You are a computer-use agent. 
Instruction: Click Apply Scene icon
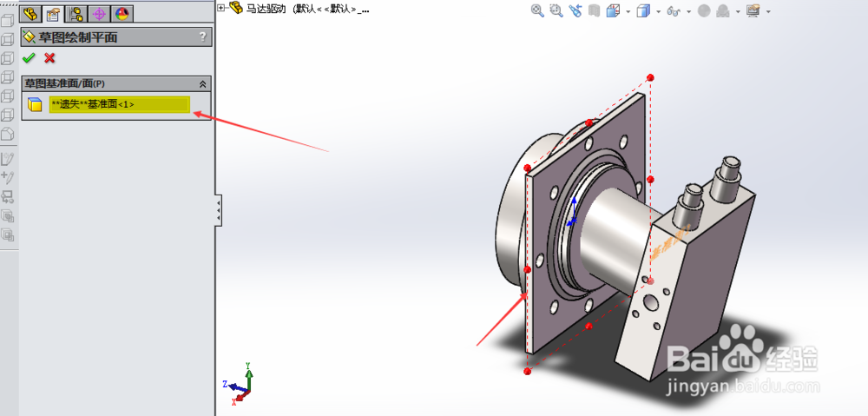point(722,10)
